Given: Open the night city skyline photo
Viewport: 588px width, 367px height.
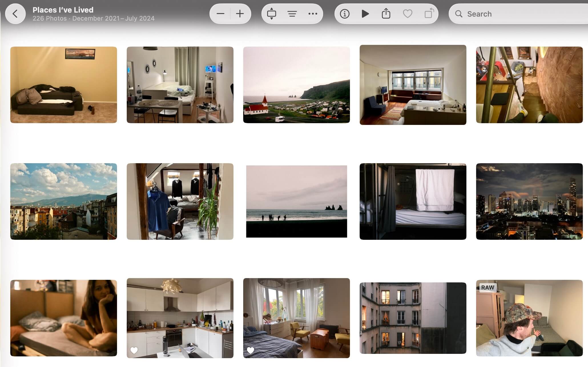Looking at the screenshot, I should 529,201.
